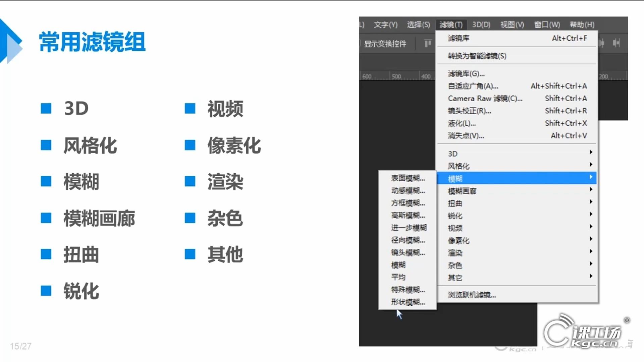The height and width of the screenshot is (362, 644).
Task: Expand the 视频 submenu
Action: (x=517, y=228)
